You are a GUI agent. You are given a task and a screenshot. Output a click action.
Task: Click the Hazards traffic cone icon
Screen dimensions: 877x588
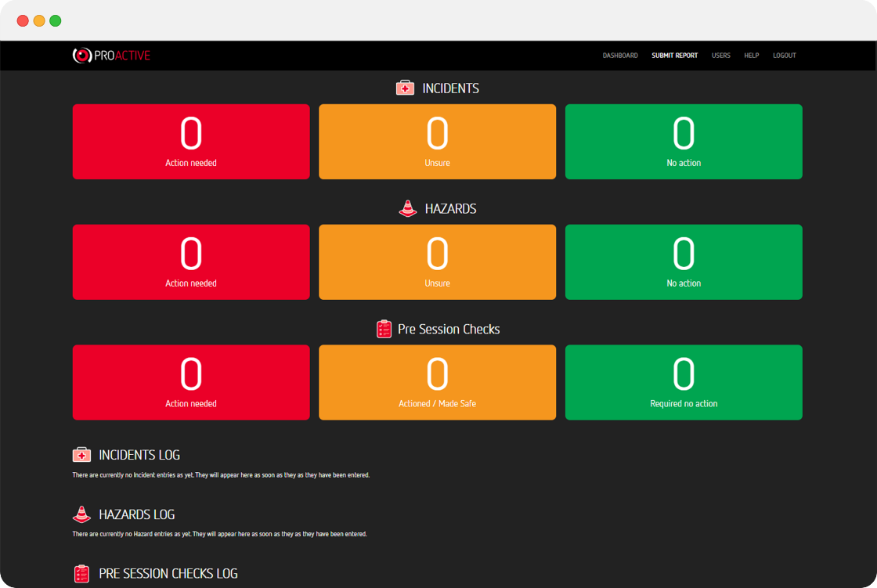click(x=408, y=208)
